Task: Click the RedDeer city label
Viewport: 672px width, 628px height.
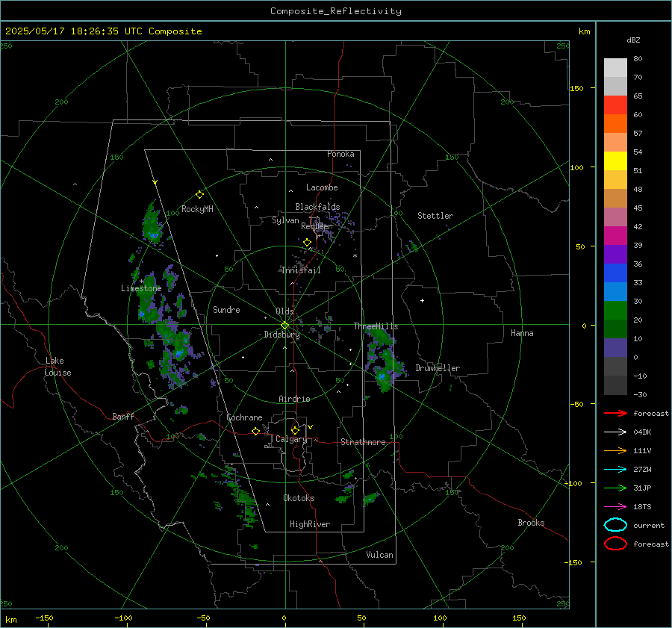Action: [x=317, y=226]
